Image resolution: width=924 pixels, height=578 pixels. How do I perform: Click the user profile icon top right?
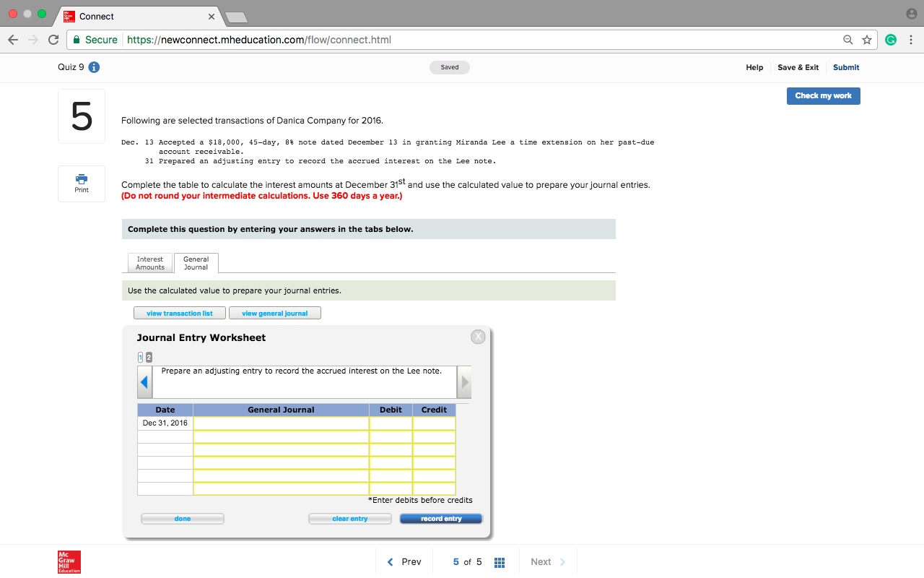pos(910,12)
